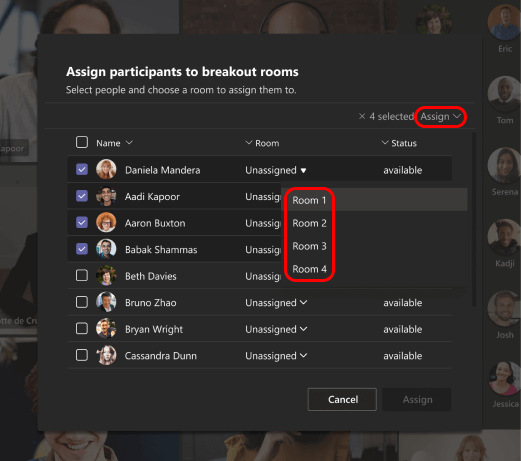
Task: Open Cassandra Dunn's Unassigned room dropdown
Action: 276,356
